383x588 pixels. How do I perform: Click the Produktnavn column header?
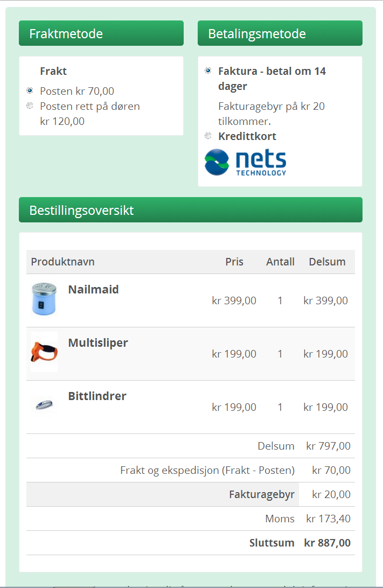pos(62,262)
